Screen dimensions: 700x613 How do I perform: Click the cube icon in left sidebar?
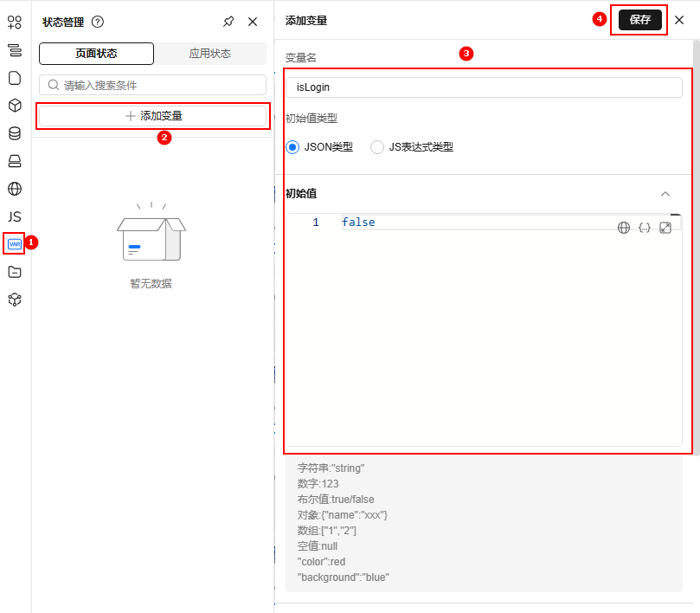(15, 106)
